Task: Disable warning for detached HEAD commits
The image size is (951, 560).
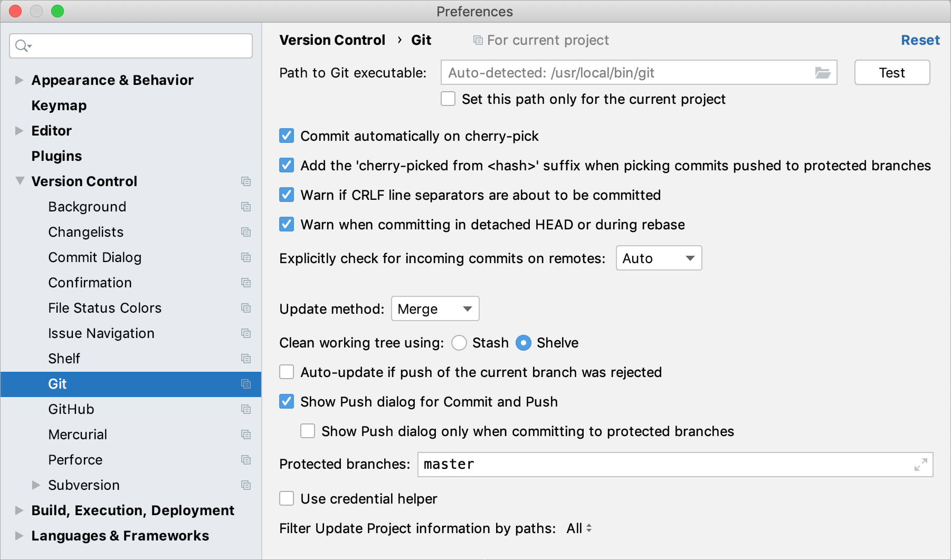Action: (x=287, y=225)
